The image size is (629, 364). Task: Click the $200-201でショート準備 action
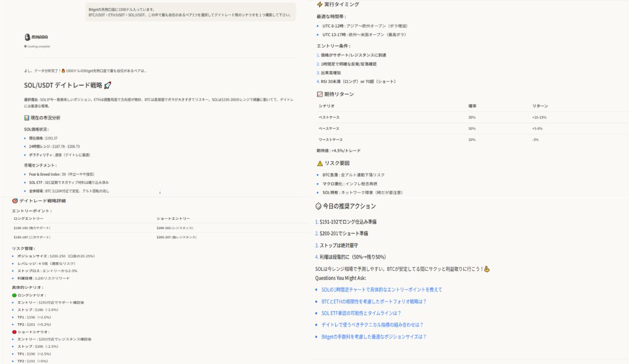pos(344,233)
